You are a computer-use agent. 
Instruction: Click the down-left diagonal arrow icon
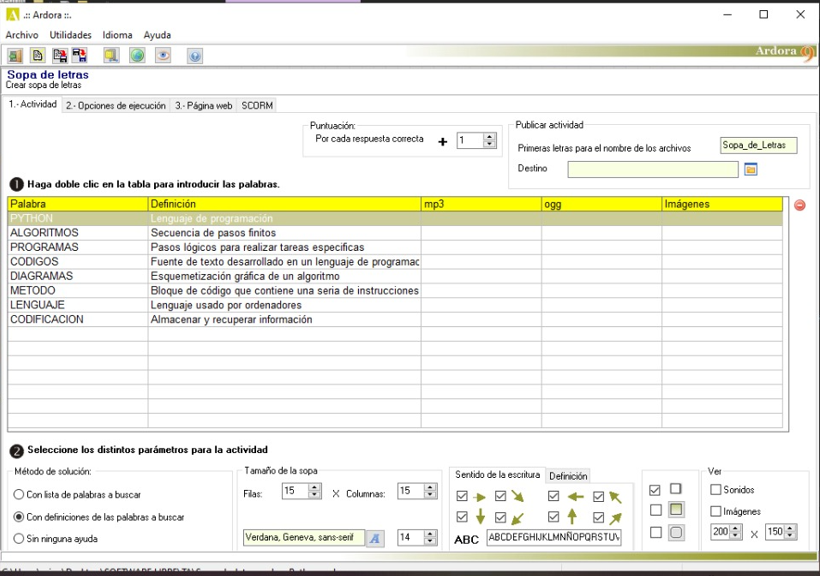[x=517, y=518]
